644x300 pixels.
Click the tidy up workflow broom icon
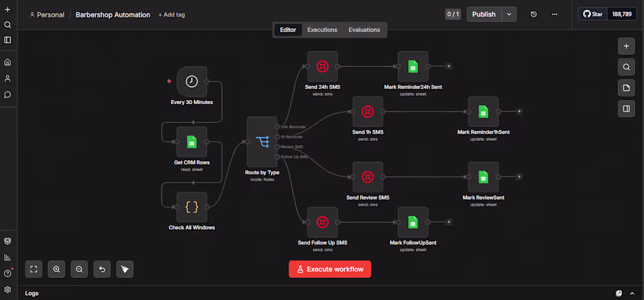(125, 269)
